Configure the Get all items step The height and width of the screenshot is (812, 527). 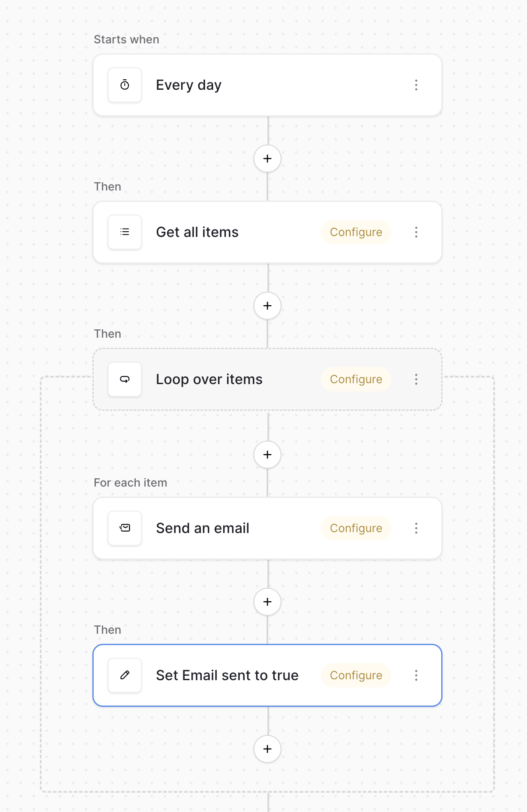point(356,232)
